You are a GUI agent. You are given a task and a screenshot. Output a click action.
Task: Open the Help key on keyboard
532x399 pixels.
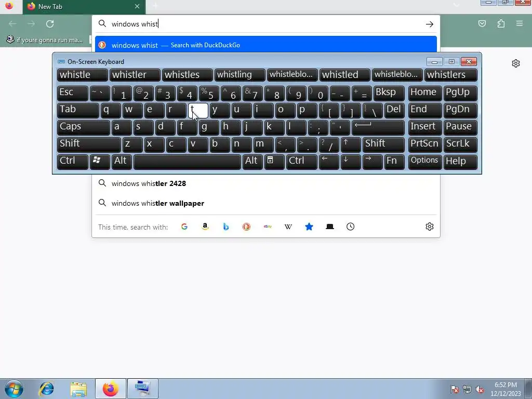pos(460,162)
